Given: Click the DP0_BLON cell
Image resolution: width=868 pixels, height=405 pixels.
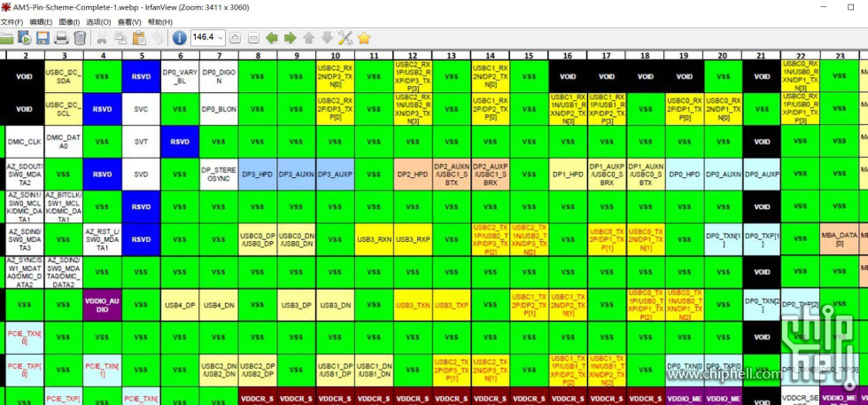Looking at the screenshot, I should click(x=219, y=109).
